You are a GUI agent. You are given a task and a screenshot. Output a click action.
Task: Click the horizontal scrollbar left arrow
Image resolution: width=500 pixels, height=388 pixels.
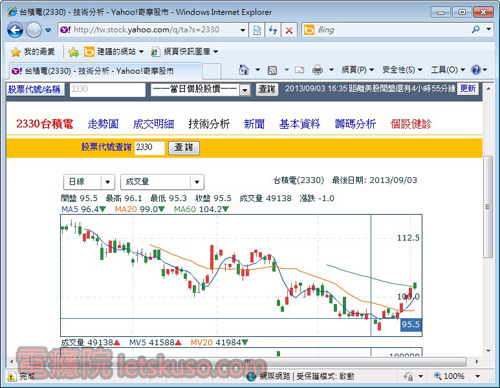tap(12, 362)
